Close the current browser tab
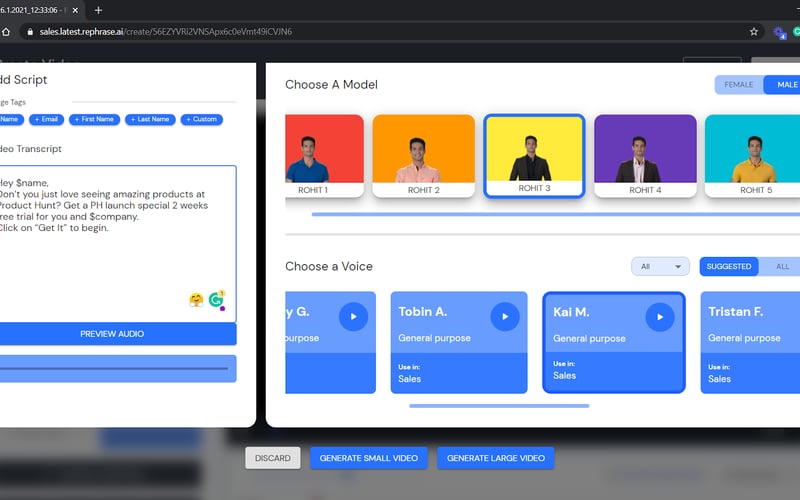 pos(75,10)
